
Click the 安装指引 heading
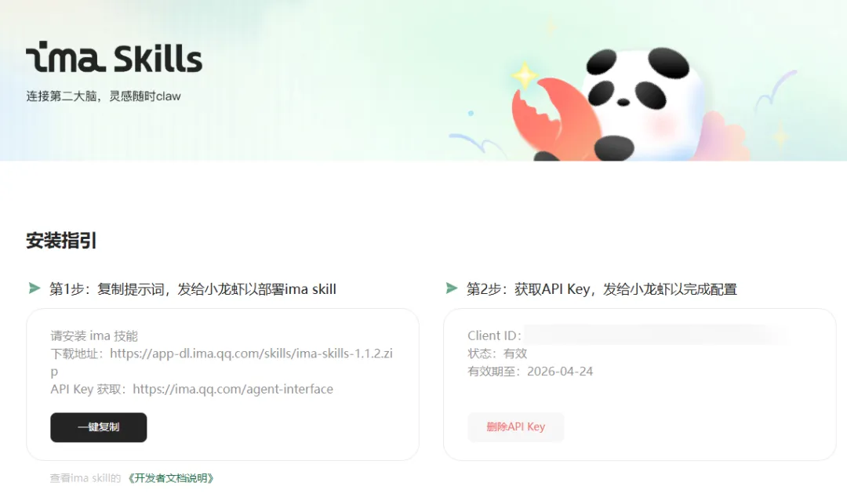(61, 241)
